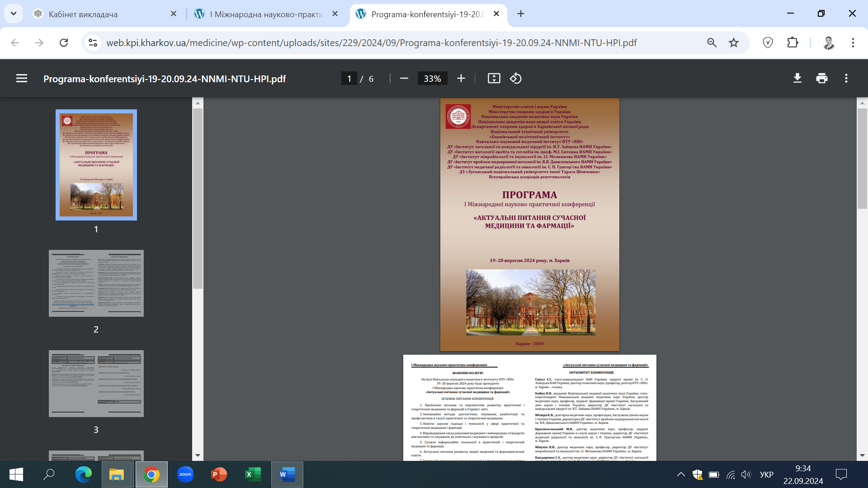This screenshot has height=488, width=868.
Task: Click the Fit to page icon
Action: tap(494, 79)
